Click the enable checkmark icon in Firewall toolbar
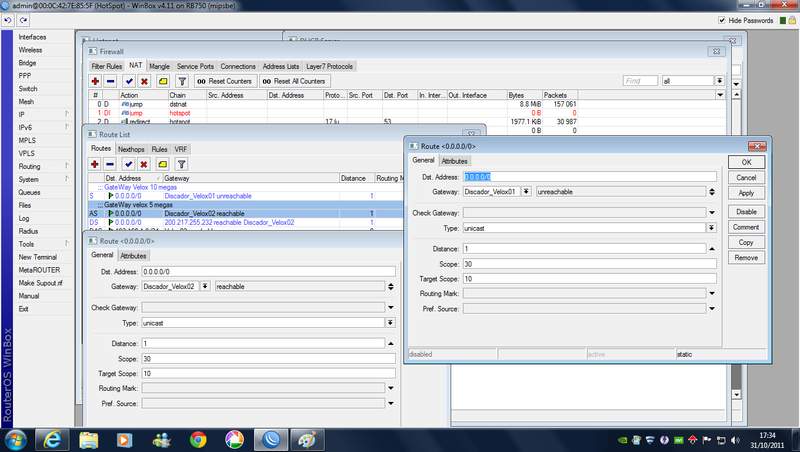 pyautogui.click(x=128, y=80)
